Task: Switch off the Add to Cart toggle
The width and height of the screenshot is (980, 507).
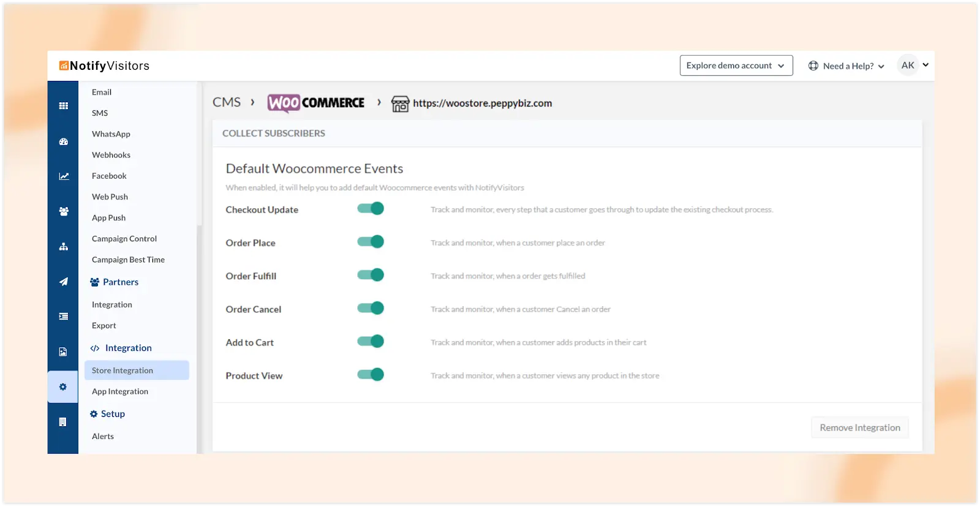Action: tap(371, 342)
